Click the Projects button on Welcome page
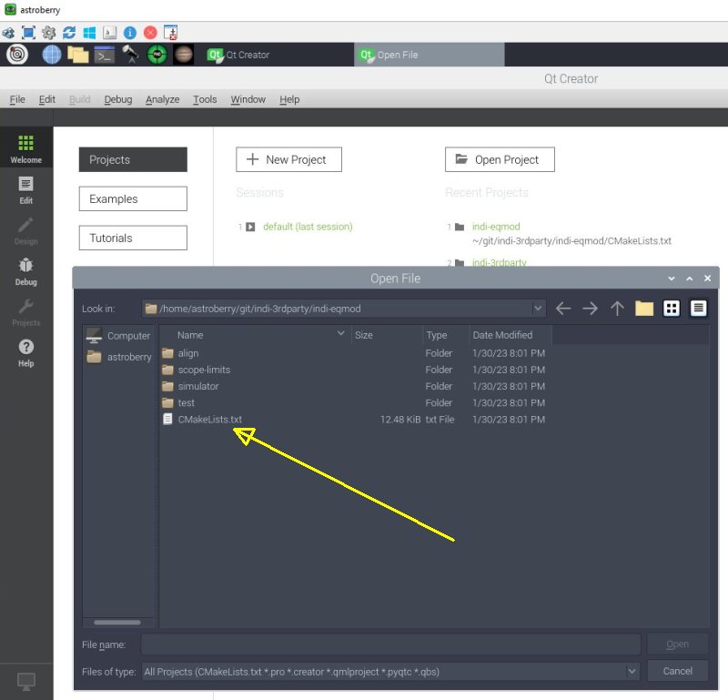 coord(133,160)
